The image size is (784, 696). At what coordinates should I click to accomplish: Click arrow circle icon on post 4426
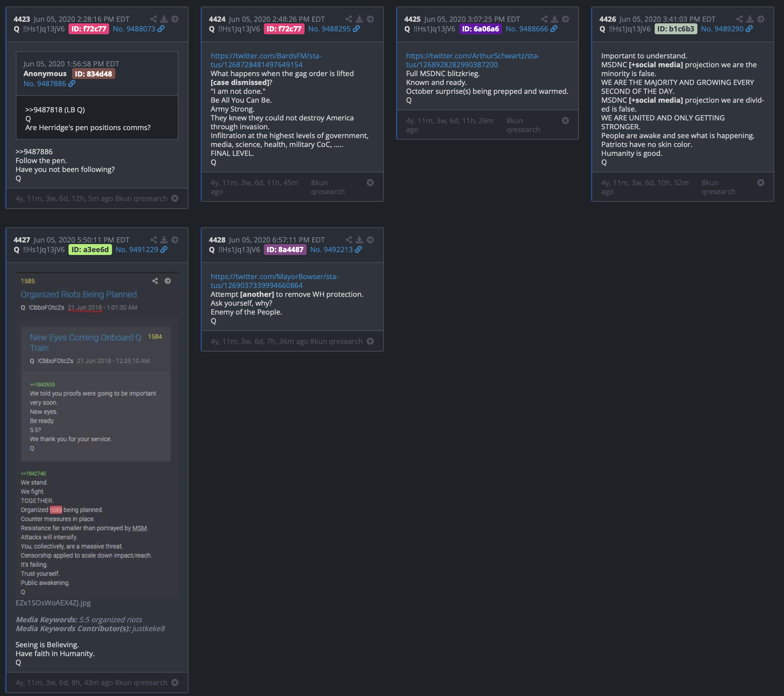(x=761, y=19)
